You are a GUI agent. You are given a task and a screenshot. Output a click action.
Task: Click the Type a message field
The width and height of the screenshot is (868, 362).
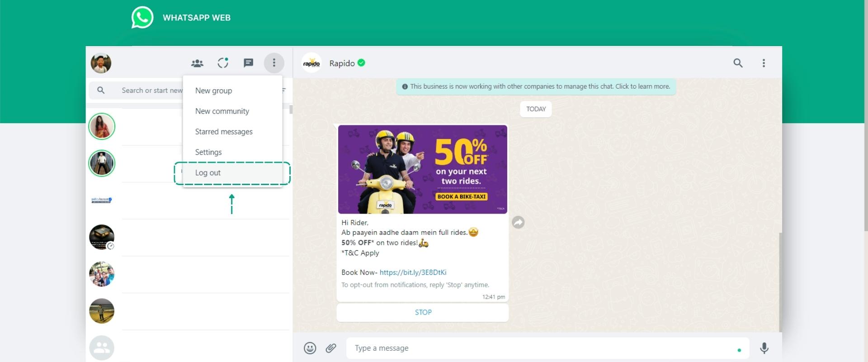click(547, 348)
